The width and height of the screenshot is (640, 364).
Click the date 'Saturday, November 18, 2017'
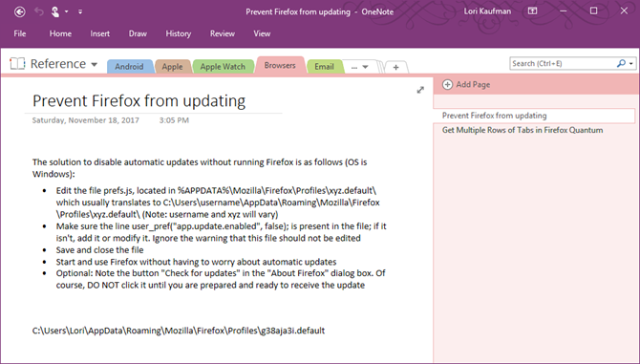point(86,120)
